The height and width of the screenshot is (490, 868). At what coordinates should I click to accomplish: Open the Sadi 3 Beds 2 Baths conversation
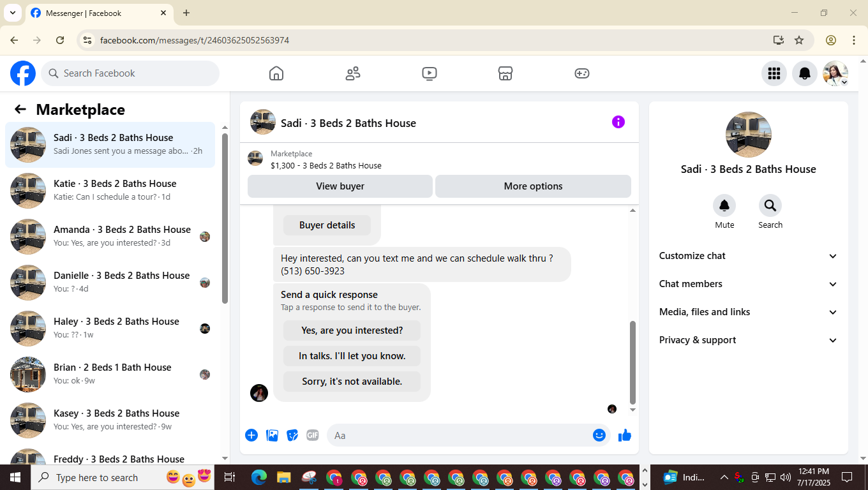click(x=110, y=145)
